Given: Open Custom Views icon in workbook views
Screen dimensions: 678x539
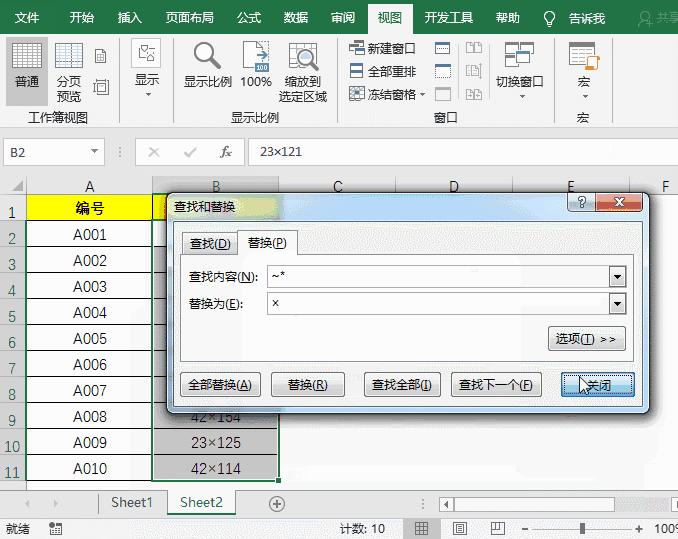Looking at the screenshot, I should (x=100, y=87).
